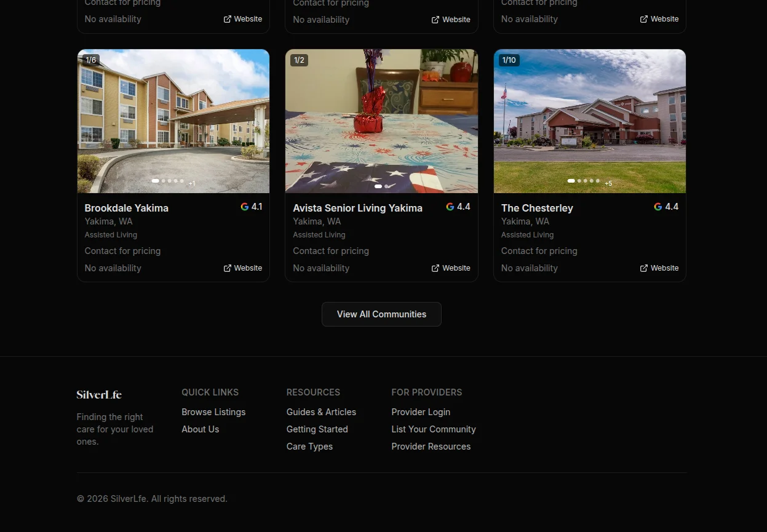Screen dimensions: 767x532
Task: Open About Us footer link
Action: [201, 429]
